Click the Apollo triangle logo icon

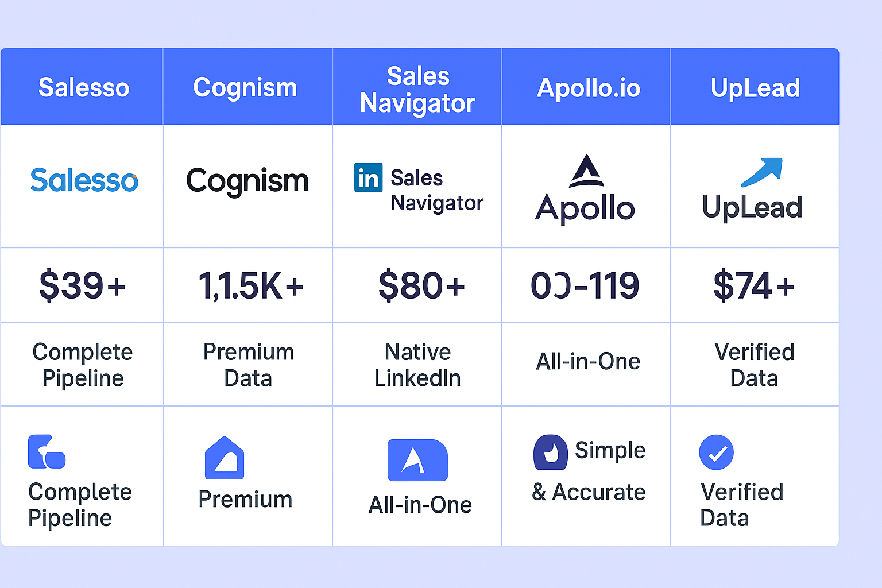pyautogui.click(x=586, y=171)
